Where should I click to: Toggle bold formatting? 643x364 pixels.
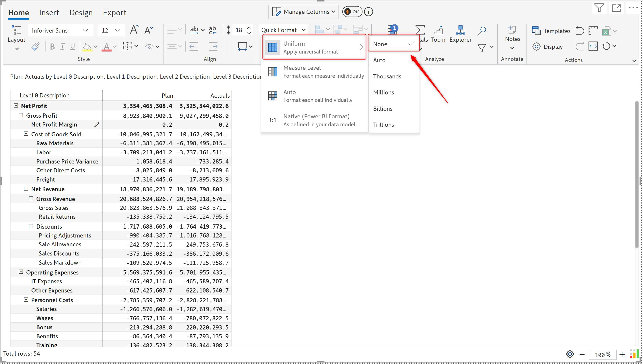coord(52,47)
